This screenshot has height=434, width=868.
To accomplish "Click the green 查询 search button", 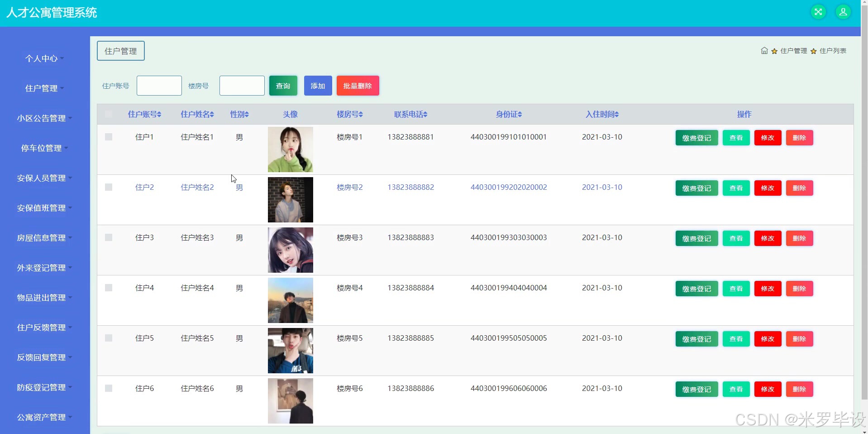I will (x=283, y=86).
